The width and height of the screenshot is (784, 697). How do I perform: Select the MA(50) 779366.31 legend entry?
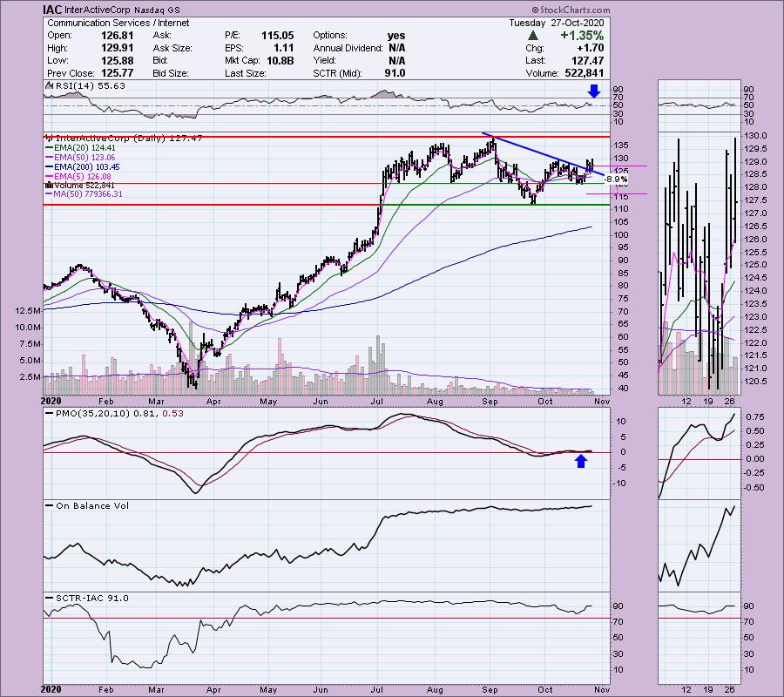tap(89, 194)
